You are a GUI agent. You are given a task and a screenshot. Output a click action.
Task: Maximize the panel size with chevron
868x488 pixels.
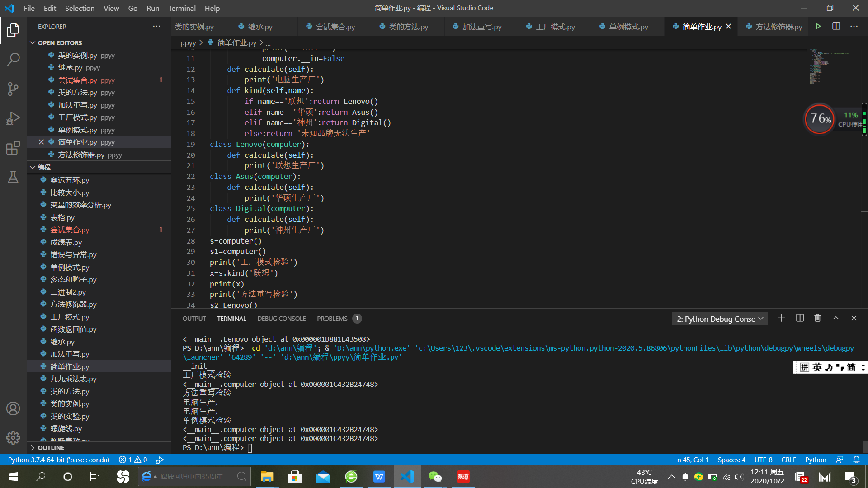click(x=836, y=319)
